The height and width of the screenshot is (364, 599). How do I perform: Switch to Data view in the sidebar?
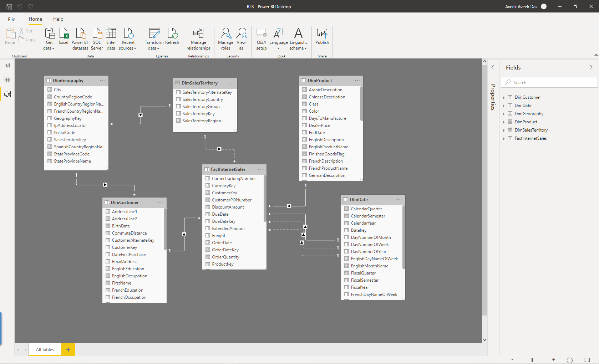point(7,80)
